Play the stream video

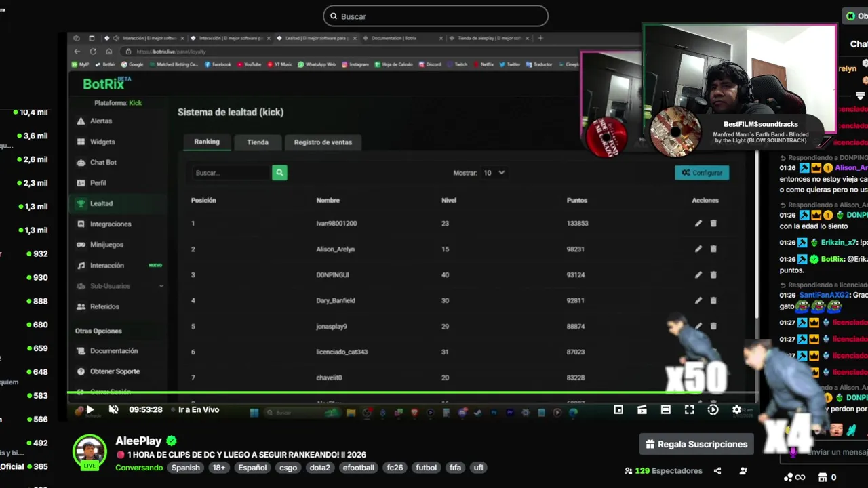point(90,410)
